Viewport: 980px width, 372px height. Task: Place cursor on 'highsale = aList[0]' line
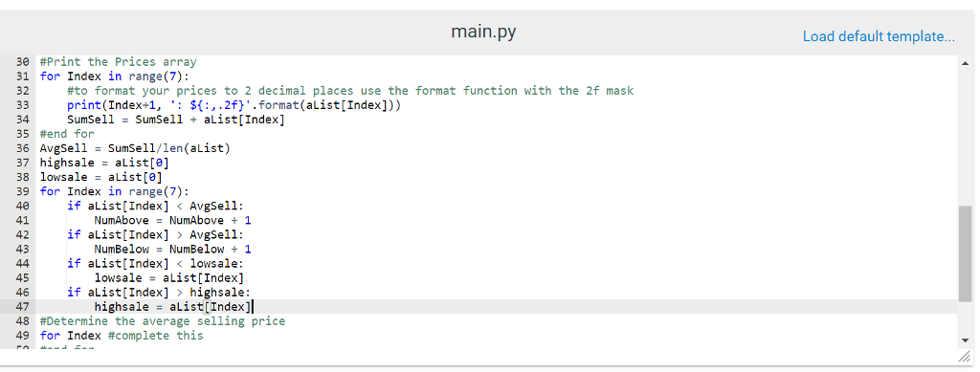104,163
